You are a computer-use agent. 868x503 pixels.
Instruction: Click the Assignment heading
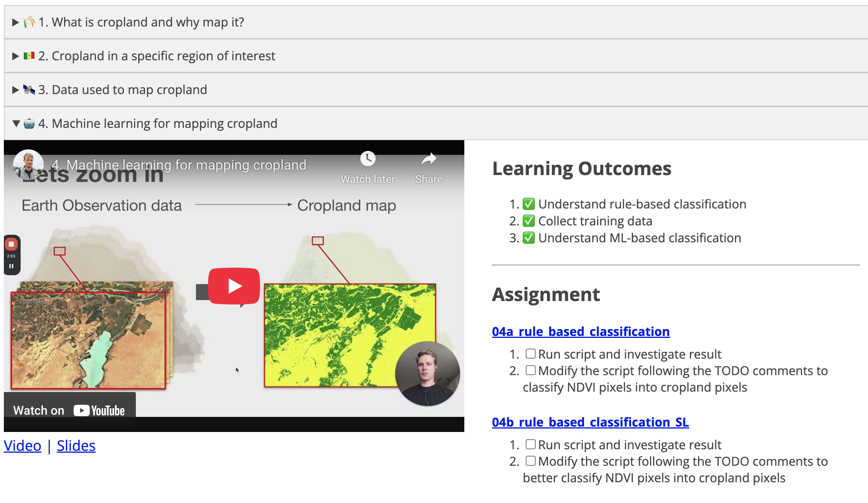pyautogui.click(x=546, y=295)
